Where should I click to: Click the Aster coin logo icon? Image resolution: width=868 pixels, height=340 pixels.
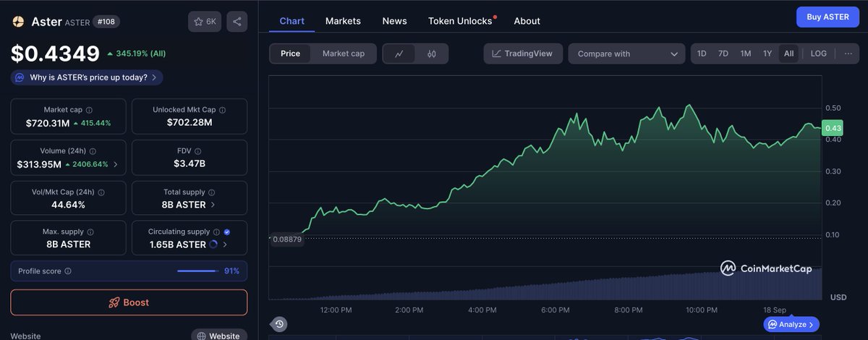(x=18, y=22)
